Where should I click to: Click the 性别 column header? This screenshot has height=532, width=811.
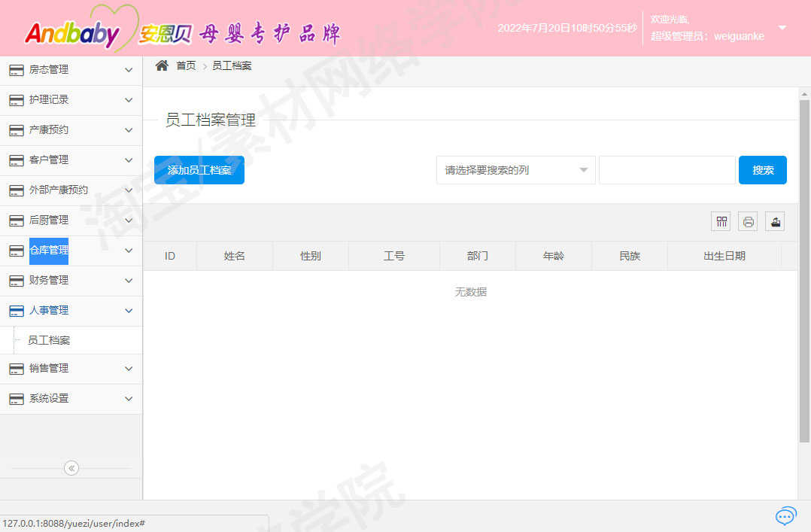(310, 256)
